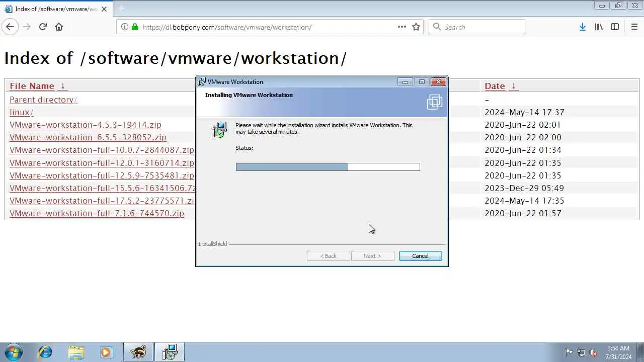Sort by File Name column header
The height and width of the screenshot is (362, 644).
[32, 86]
